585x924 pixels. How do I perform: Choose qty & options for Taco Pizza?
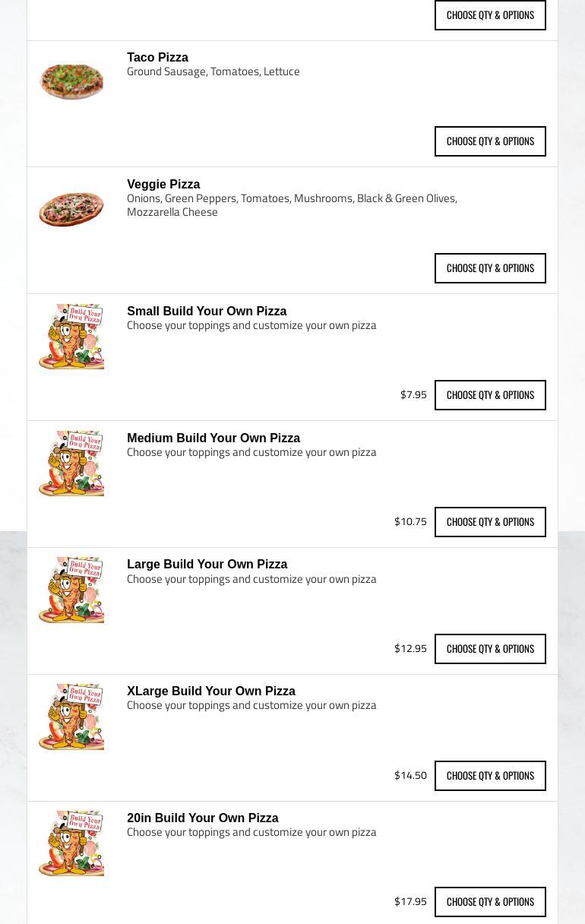490,141
